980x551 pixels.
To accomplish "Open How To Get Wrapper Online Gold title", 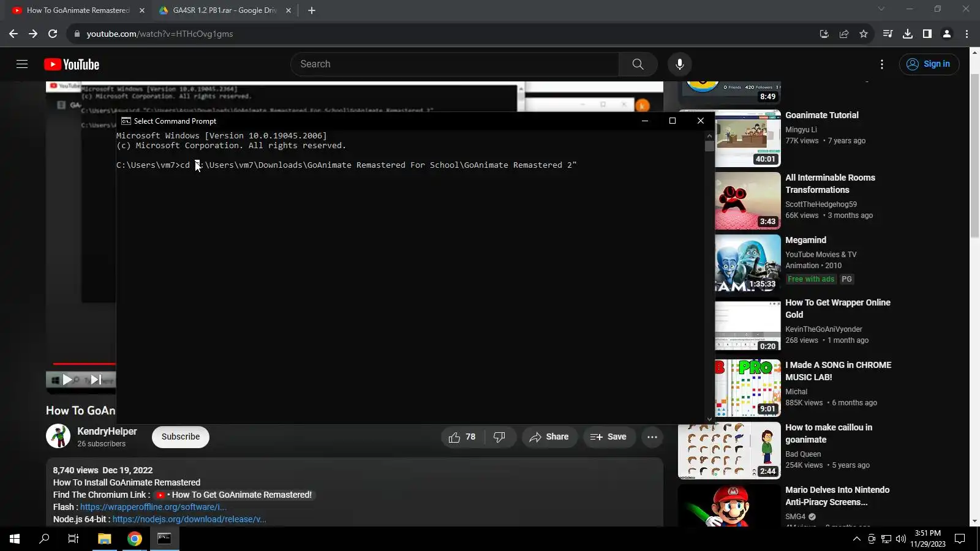I will (838, 309).
